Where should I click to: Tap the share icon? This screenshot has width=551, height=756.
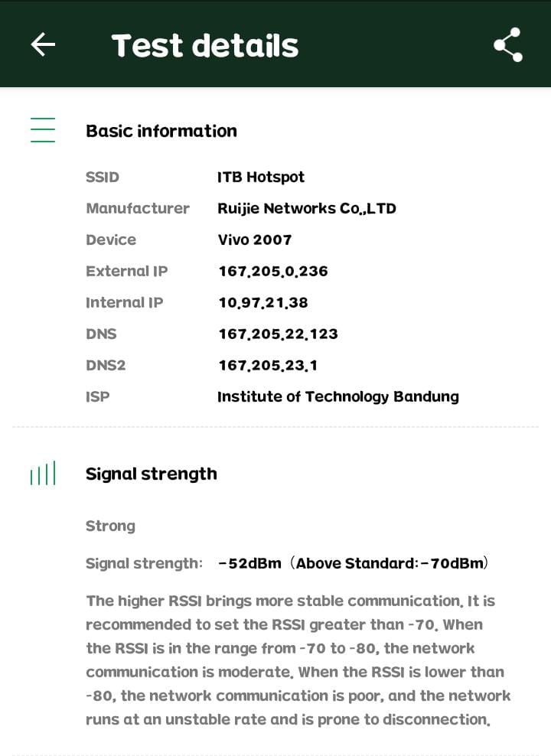(507, 45)
